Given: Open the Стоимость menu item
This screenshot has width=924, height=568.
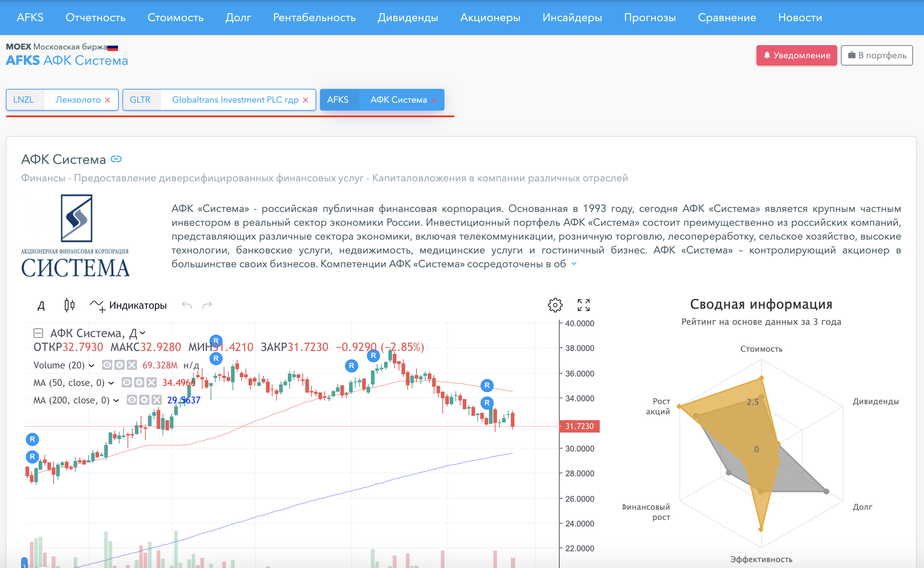Looking at the screenshot, I should click(x=176, y=17).
